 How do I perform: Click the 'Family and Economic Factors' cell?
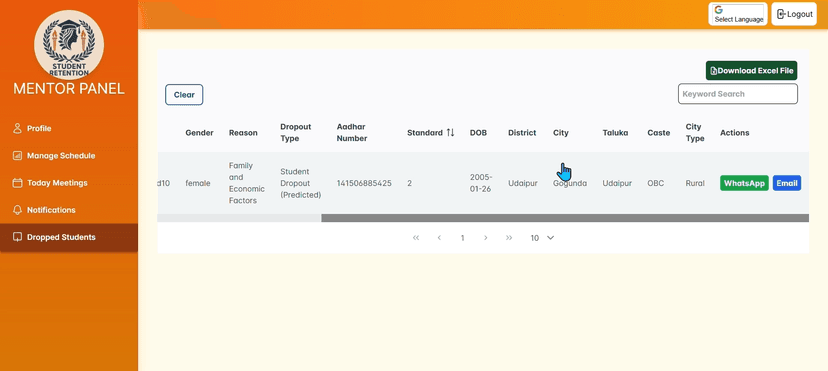tap(247, 183)
